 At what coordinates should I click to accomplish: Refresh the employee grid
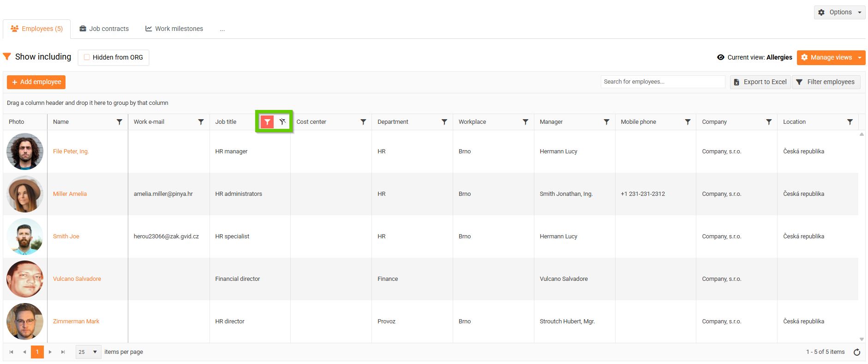857,352
